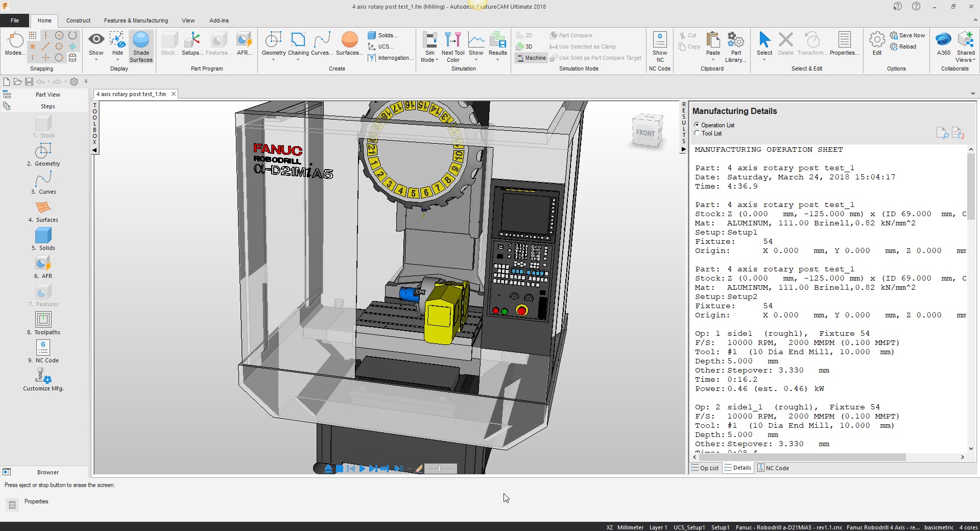The width and height of the screenshot is (980, 531).
Task: Click Manufacturing Details vertical scrollbar
Action: 971,186
